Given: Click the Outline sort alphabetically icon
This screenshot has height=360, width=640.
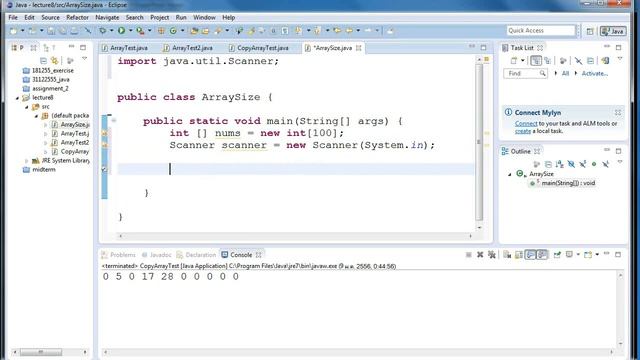Looking at the screenshot, I should (560, 164).
